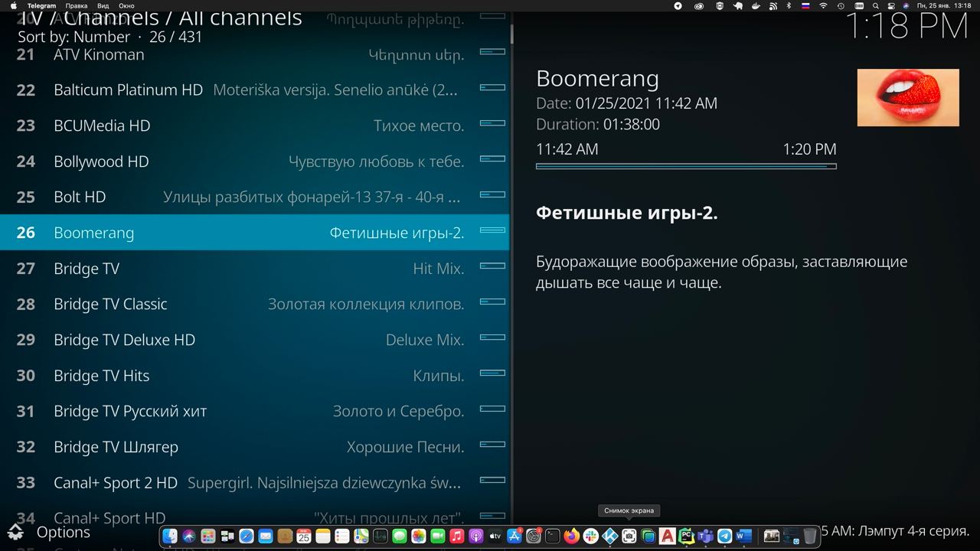Viewport: 980px width, 551px height.
Task: Select channel 31 Bridge TV Русский хит
Action: point(254,411)
